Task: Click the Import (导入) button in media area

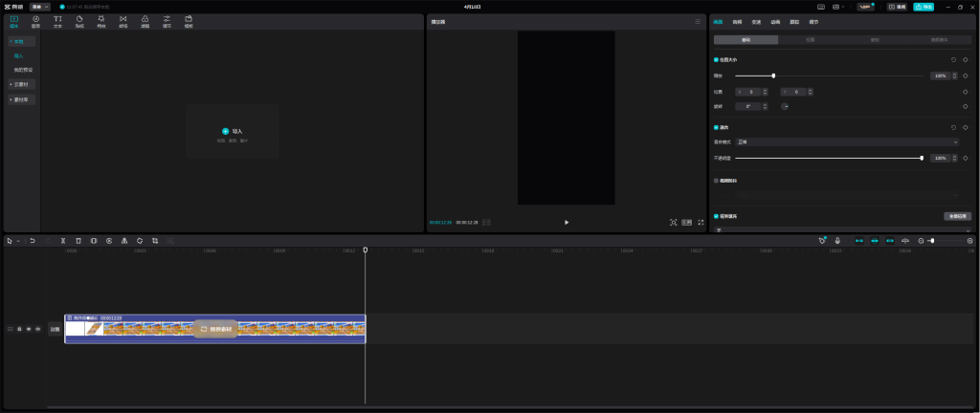Action: [233, 131]
